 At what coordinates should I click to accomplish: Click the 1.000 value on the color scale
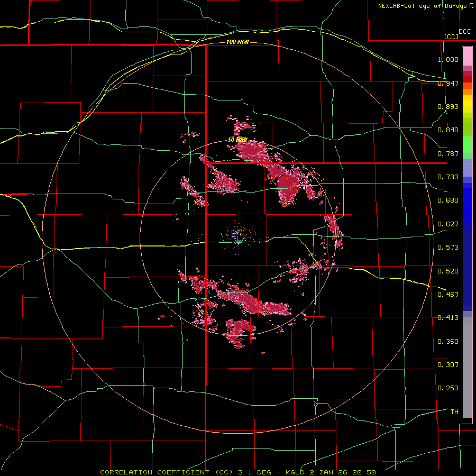pos(448,59)
